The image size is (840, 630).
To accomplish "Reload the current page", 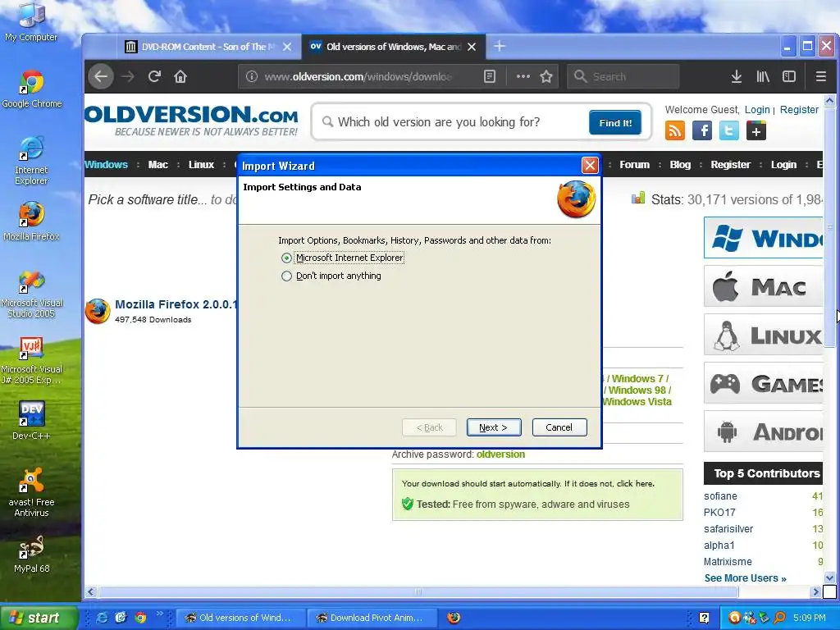I will [154, 76].
